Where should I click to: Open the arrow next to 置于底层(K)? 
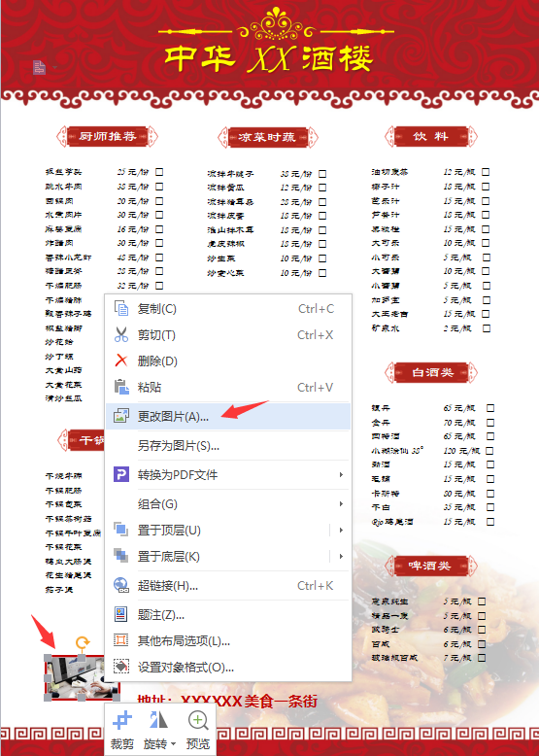(x=341, y=557)
